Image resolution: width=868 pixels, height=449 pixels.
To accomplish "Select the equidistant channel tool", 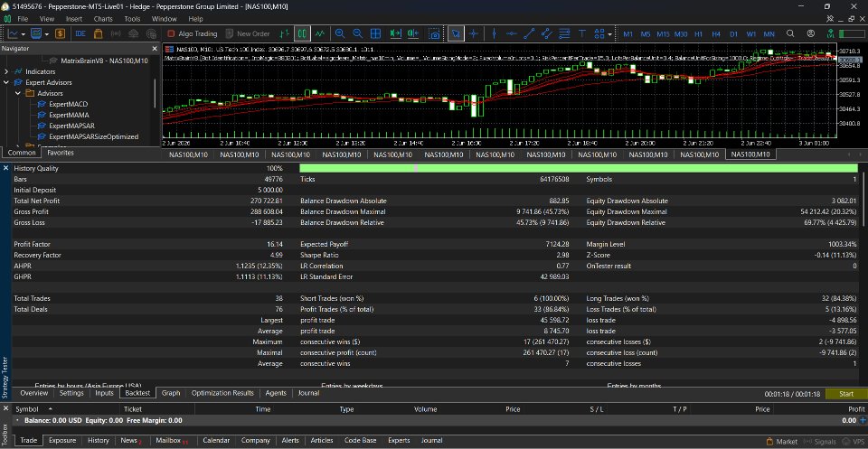I will tap(547, 33).
